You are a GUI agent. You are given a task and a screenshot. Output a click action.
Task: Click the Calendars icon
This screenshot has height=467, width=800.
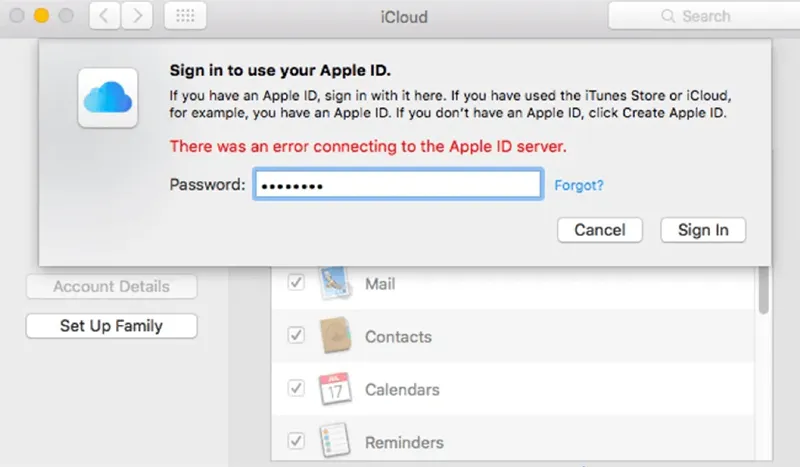[335, 389]
